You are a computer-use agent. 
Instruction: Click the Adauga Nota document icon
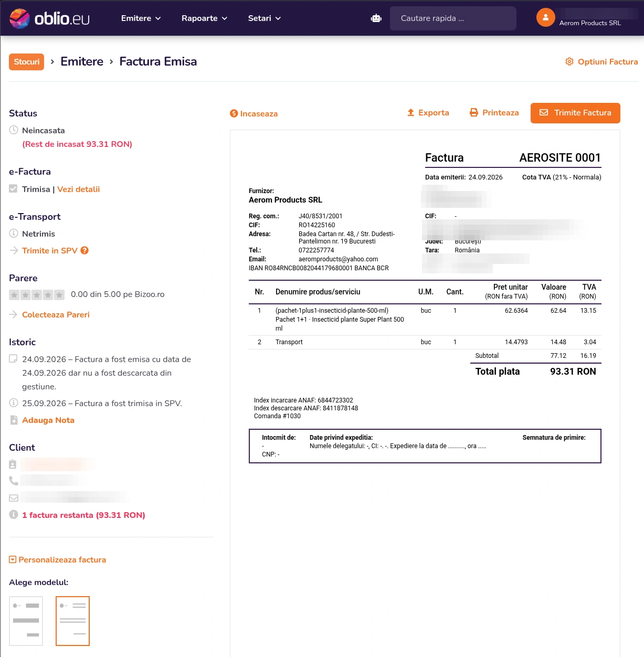coord(14,420)
